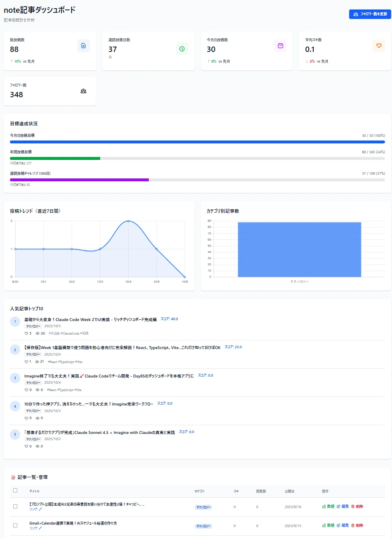Click リンク under Gmail×Calendar連携 title
Viewport: 392px width, 539px height.
[x=35, y=528]
